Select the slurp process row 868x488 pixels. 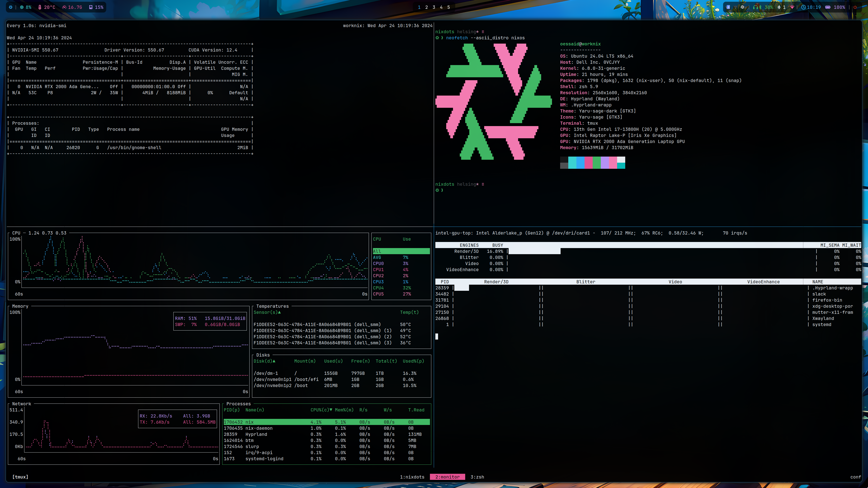[x=326, y=447]
